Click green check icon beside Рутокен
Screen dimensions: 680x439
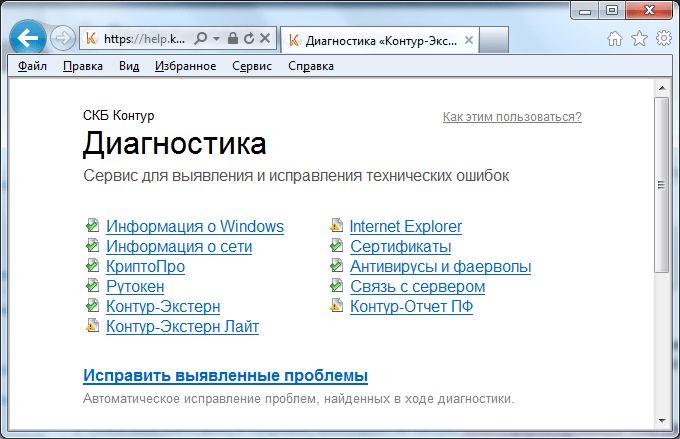click(x=92, y=285)
